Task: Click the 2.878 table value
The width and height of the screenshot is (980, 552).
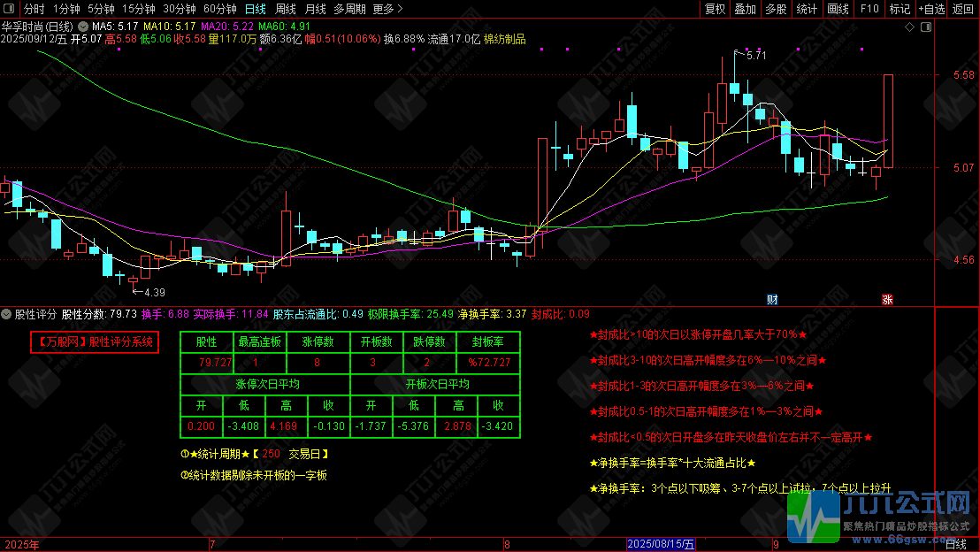Action: pos(457,426)
